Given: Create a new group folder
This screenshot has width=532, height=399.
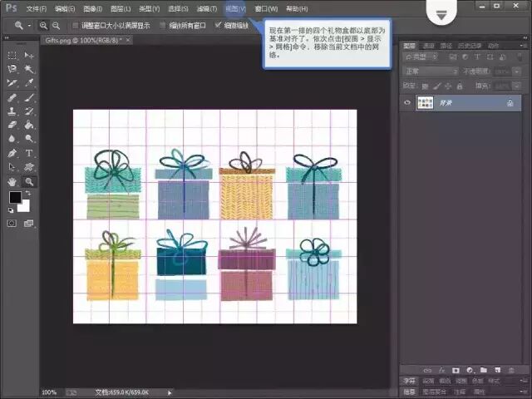Looking at the screenshot, I should click(484, 370).
